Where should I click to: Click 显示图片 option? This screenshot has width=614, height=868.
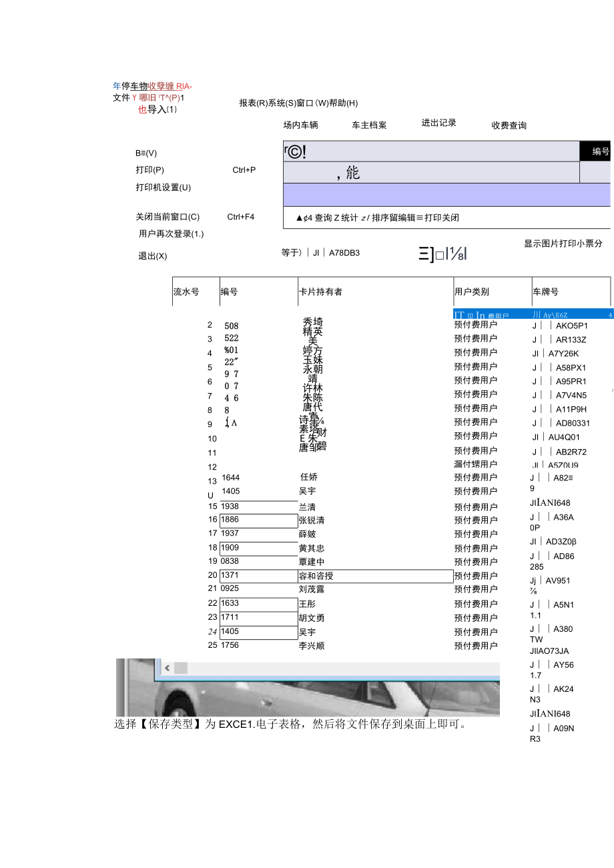click(x=541, y=244)
